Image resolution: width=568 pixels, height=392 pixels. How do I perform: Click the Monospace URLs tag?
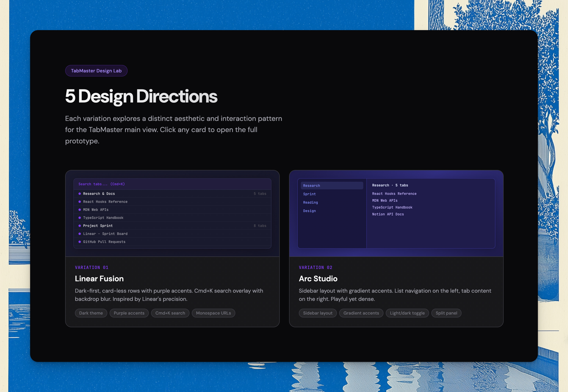(213, 313)
